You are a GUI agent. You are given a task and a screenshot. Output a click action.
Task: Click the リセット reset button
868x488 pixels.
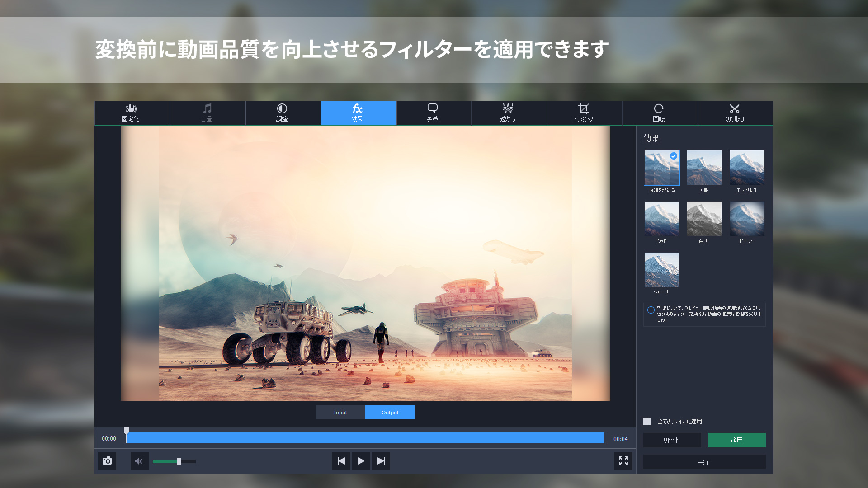(672, 440)
